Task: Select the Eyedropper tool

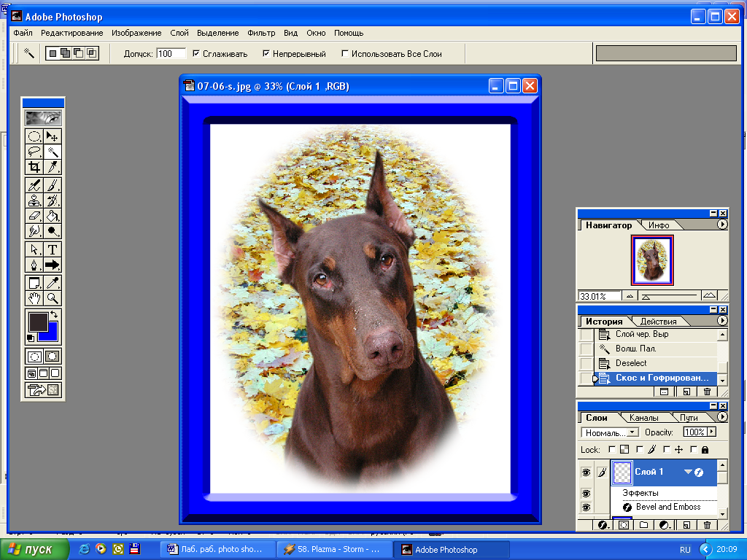Action: tap(53, 283)
